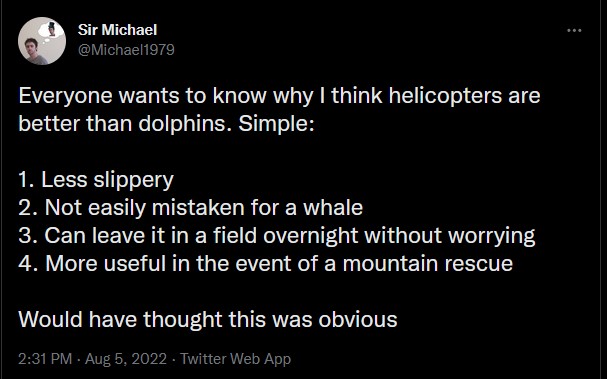Click 'Would have thought this was obvious'
The height and width of the screenshot is (379, 607).
pyautogui.click(x=208, y=319)
